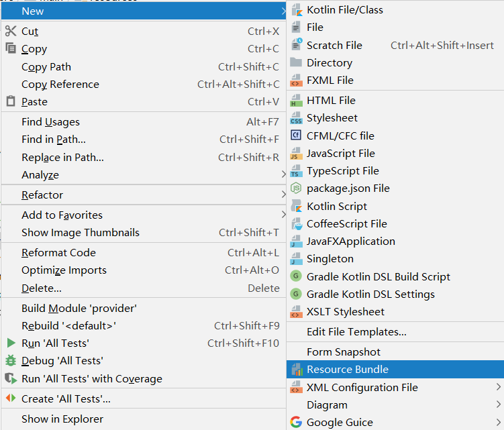
Task: Click the Singleton template icon
Action: (x=297, y=259)
